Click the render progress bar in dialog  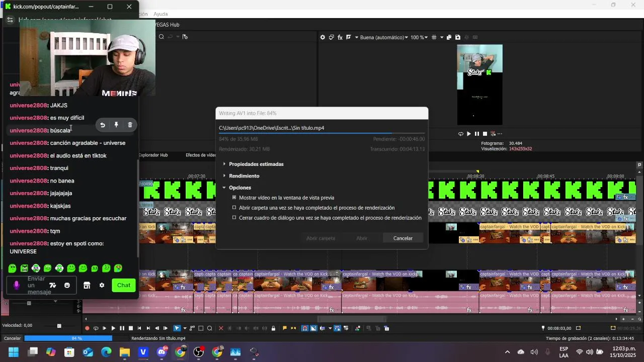pos(321,133)
